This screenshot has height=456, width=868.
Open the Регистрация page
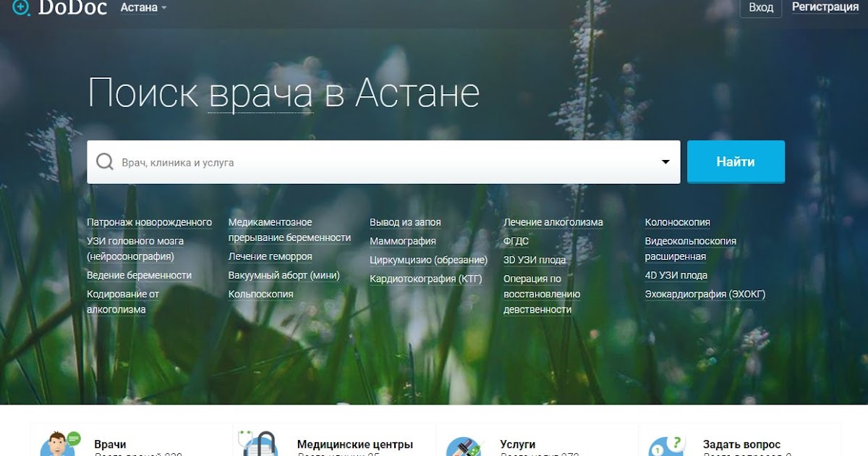(825, 7)
